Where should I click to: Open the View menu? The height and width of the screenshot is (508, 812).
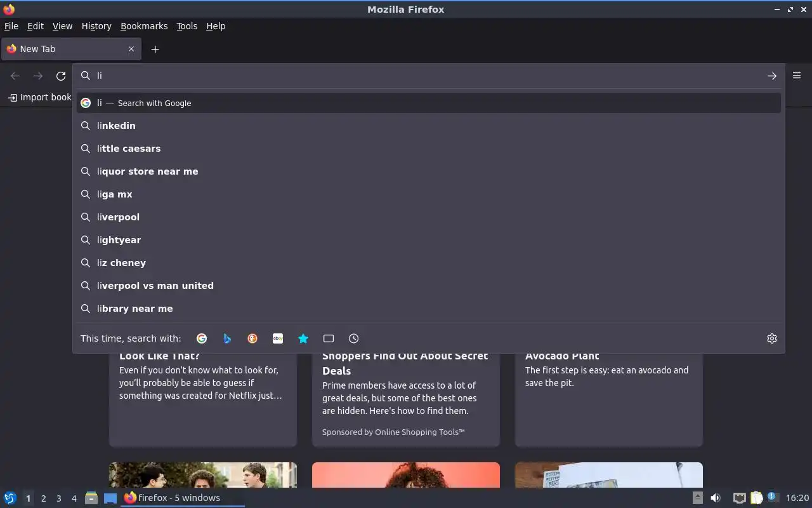[62, 26]
